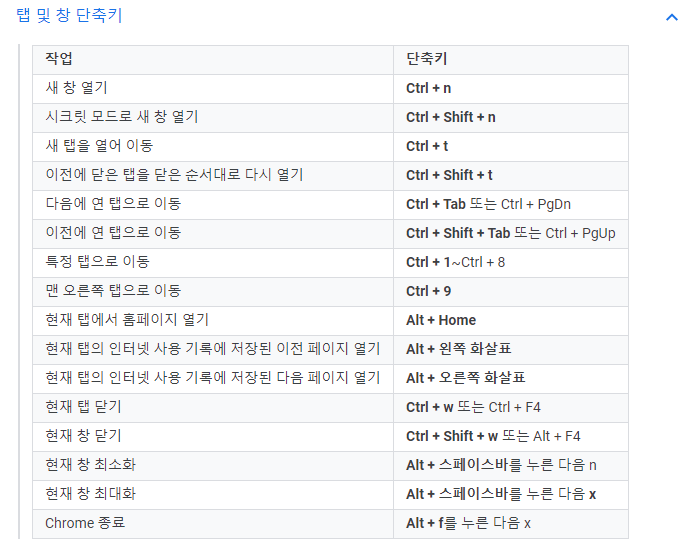Screen dimensions: 692x546
Task: Select the 작업 column header
Action: click(213, 60)
